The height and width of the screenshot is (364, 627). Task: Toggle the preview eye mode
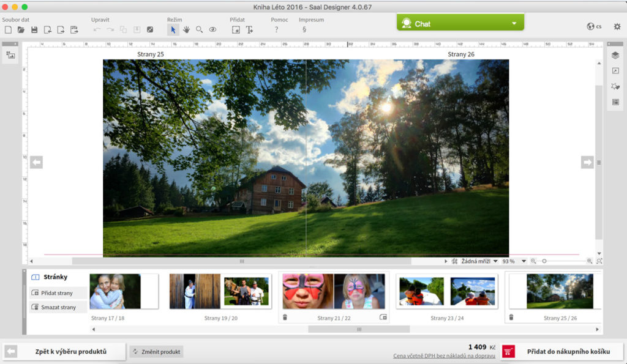pos(212,29)
